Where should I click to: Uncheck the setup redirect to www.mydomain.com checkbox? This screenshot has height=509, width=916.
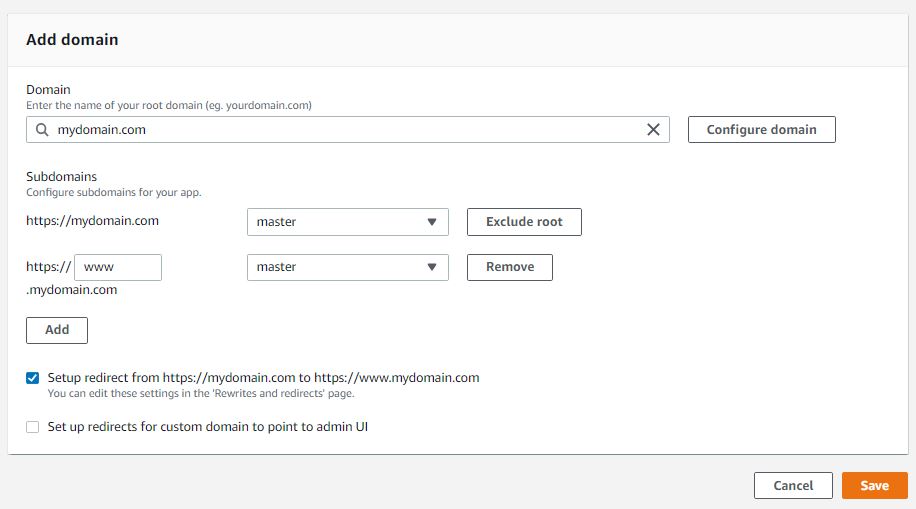click(x=33, y=378)
